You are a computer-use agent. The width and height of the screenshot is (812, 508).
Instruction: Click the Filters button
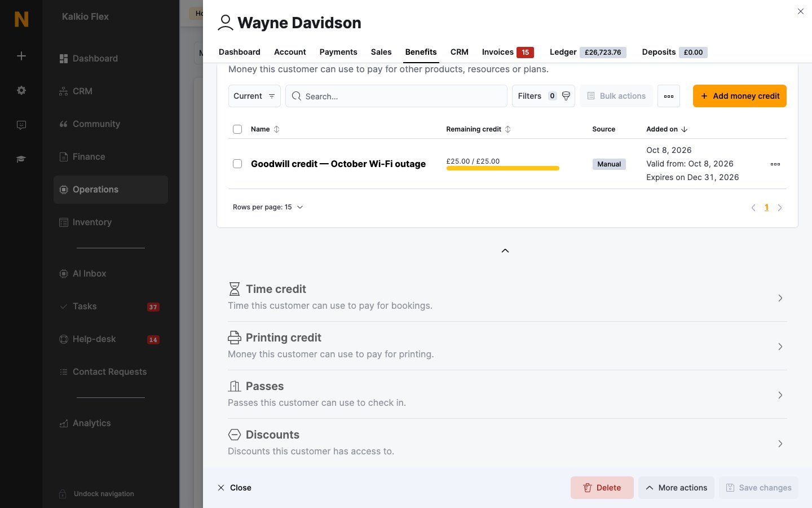click(x=544, y=96)
